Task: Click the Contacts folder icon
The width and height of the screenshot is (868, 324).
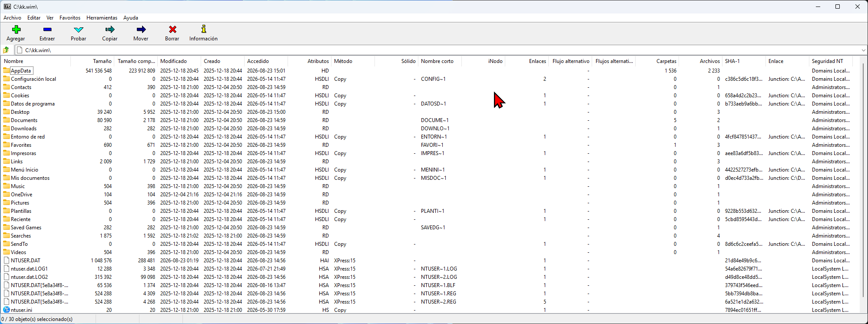Action: click(x=7, y=87)
